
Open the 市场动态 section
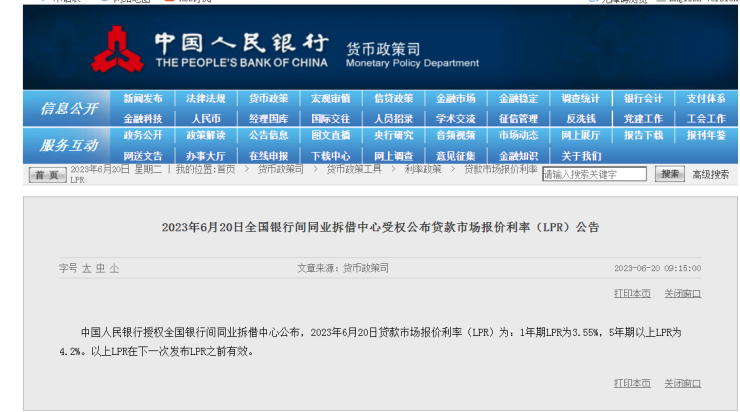[x=518, y=135]
